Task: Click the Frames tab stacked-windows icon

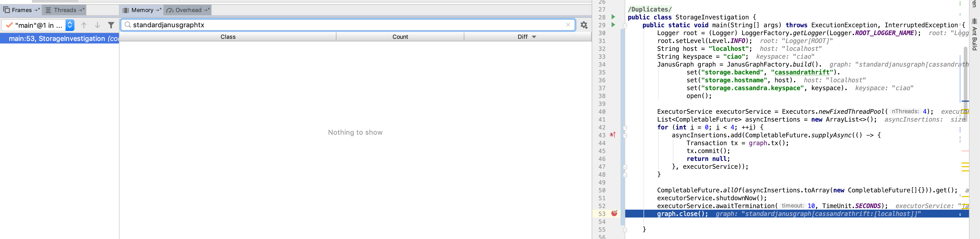Action: point(7,10)
